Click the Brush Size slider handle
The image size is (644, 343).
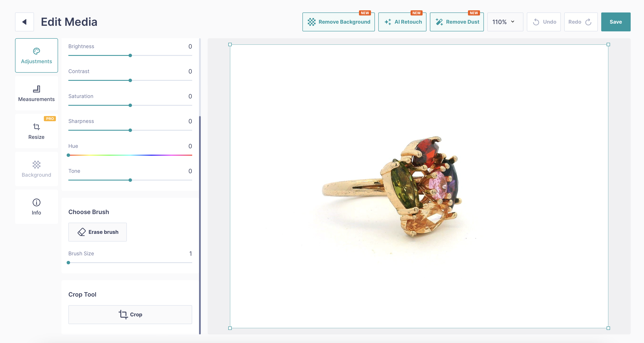pos(68,263)
